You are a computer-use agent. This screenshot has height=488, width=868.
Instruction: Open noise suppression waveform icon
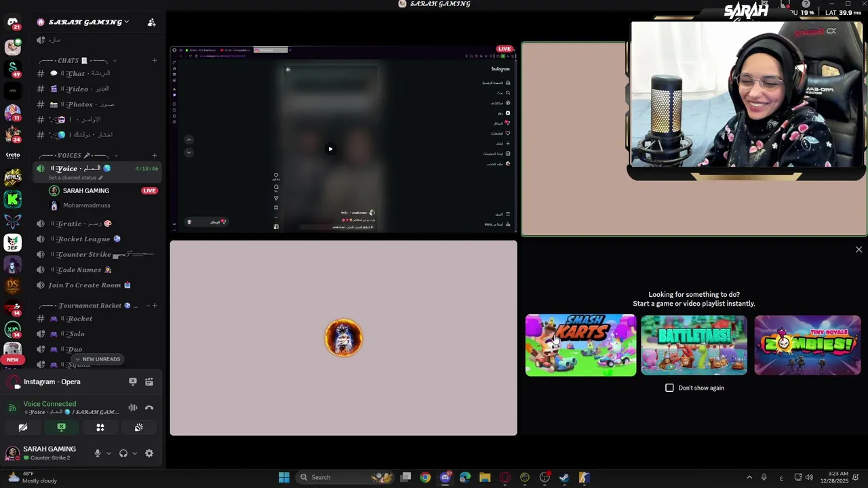click(x=133, y=407)
